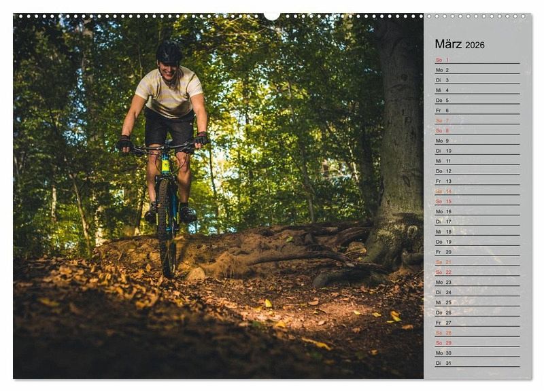
Task: Select the Mo 23 date line
Action: click(x=477, y=283)
